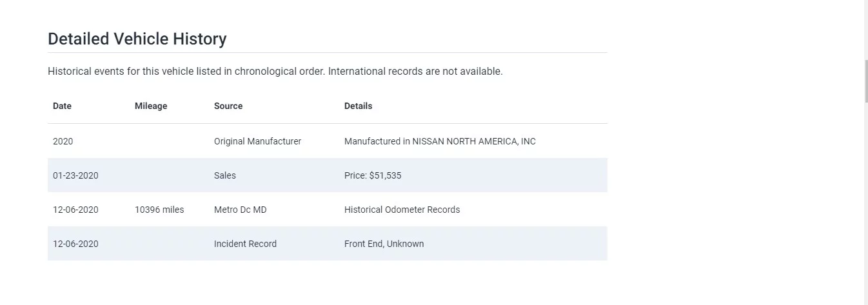The image size is (868, 305).
Task: Click the Metro Dc MD source cell
Action: click(x=240, y=210)
